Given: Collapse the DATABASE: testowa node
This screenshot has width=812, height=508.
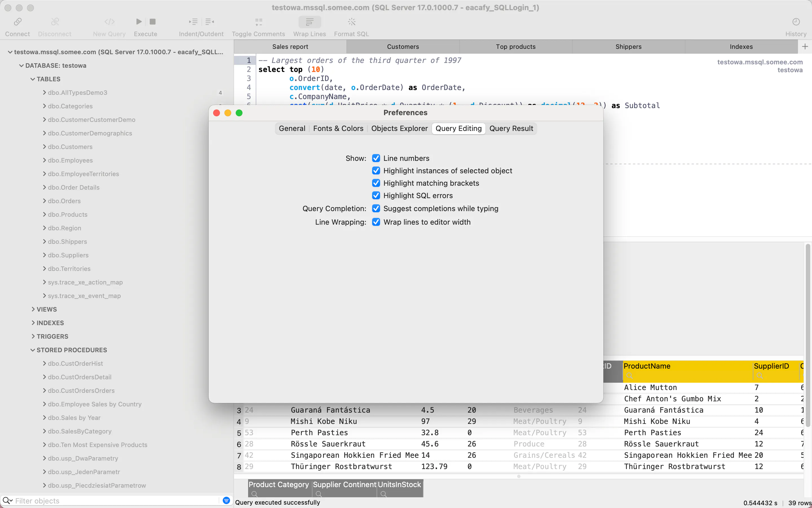Looking at the screenshot, I should pyautogui.click(x=21, y=65).
